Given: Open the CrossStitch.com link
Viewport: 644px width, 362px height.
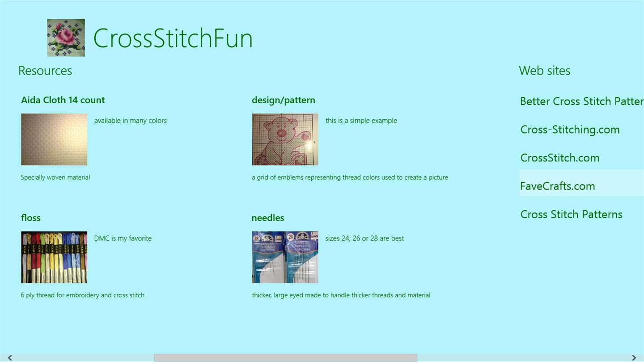Looking at the screenshot, I should (x=560, y=158).
